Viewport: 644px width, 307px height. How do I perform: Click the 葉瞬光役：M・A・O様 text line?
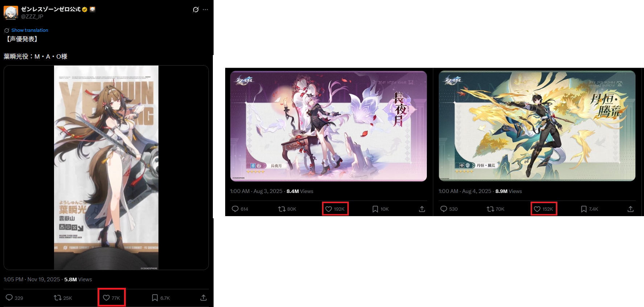[36, 56]
